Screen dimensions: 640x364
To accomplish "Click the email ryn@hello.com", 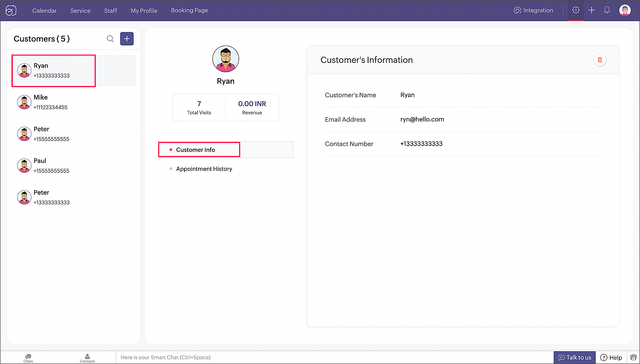I will (422, 119).
